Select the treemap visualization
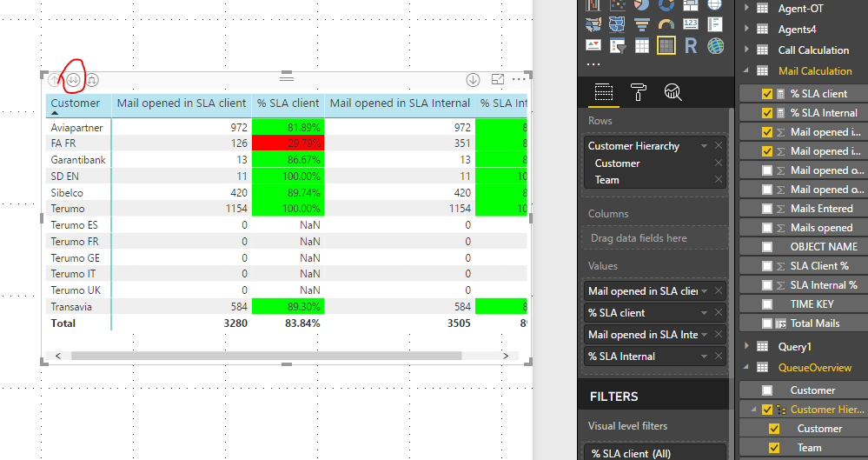The width and height of the screenshot is (868, 460). click(691, 4)
